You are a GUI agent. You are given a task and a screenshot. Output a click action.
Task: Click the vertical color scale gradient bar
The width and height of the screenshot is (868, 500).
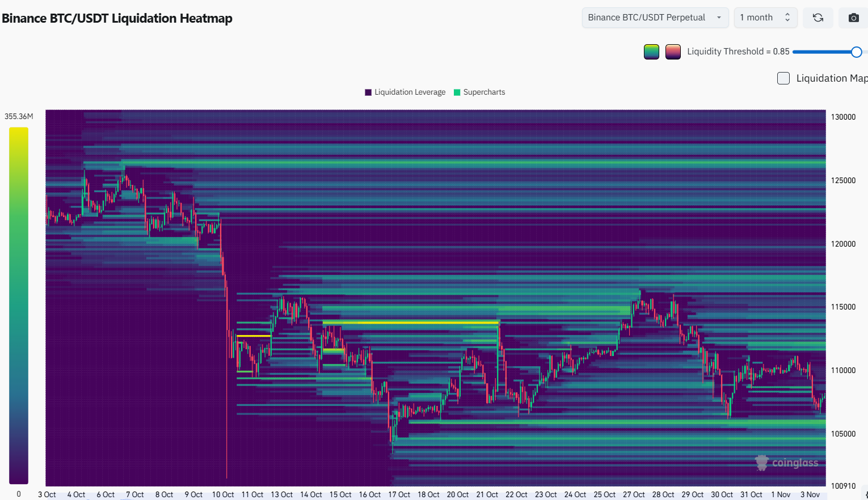pyautogui.click(x=19, y=305)
